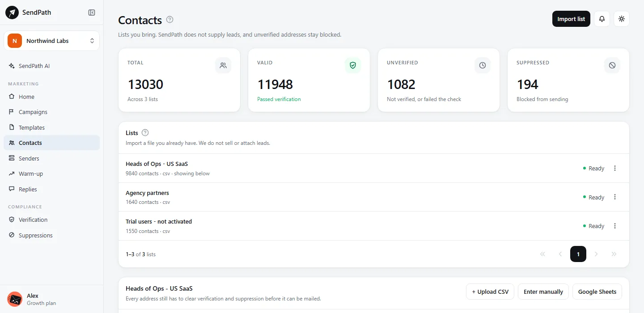Click the shield icon in Valid card

click(353, 65)
